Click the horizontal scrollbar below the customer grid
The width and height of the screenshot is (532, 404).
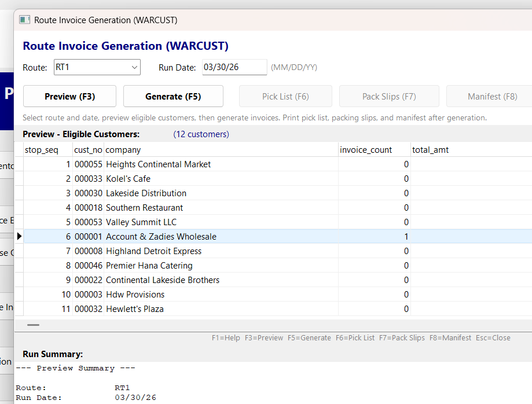point(33,325)
